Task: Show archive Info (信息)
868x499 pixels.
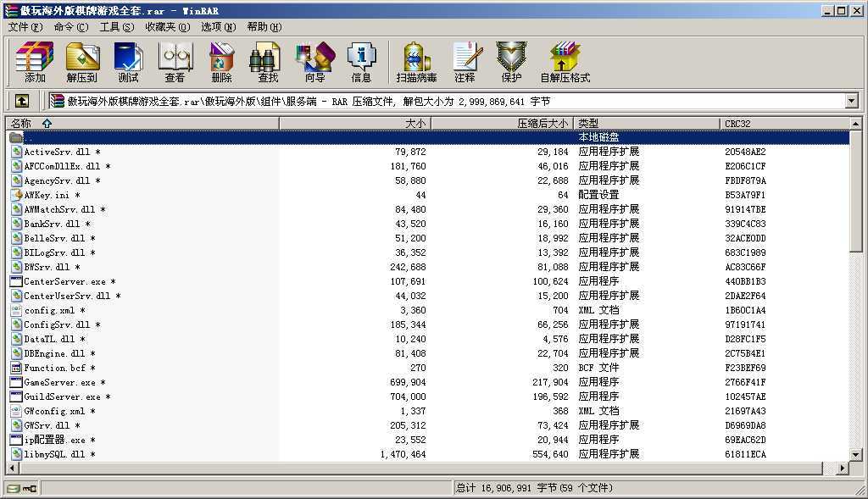Action: click(361, 63)
